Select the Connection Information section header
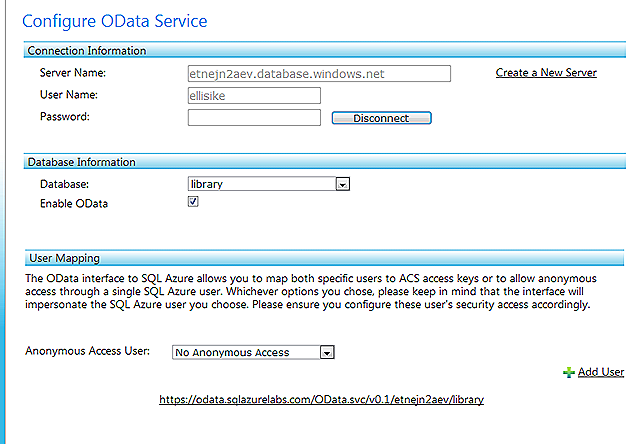Viewport: 643px width, 444px height. (x=324, y=50)
